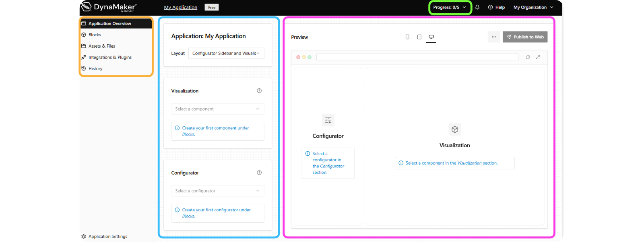Open the Select a configurator dropdown
The width and height of the screenshot is (644, 242).
tap(218, 191)
